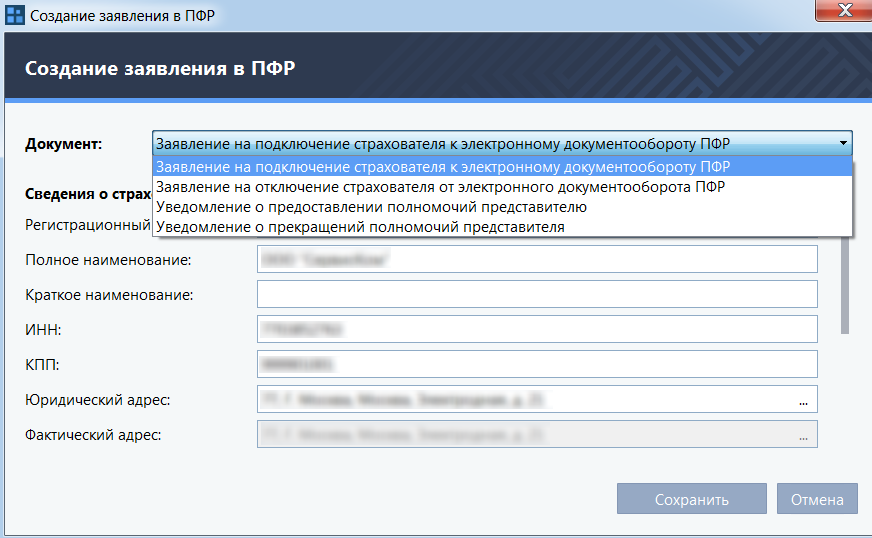Click the Юридический адрес: label
The height and width of the screenshot is (538, 872).
(x=97, y=400)
